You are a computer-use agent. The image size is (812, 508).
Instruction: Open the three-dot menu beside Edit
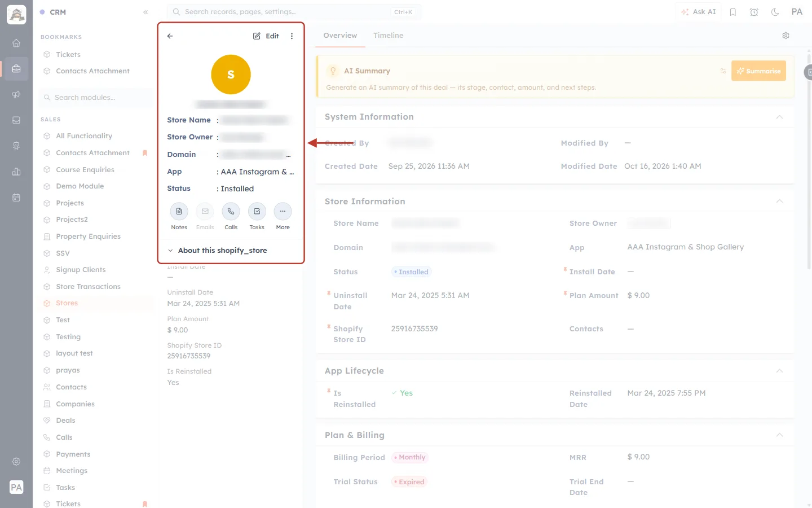click(x=292, y=36)
